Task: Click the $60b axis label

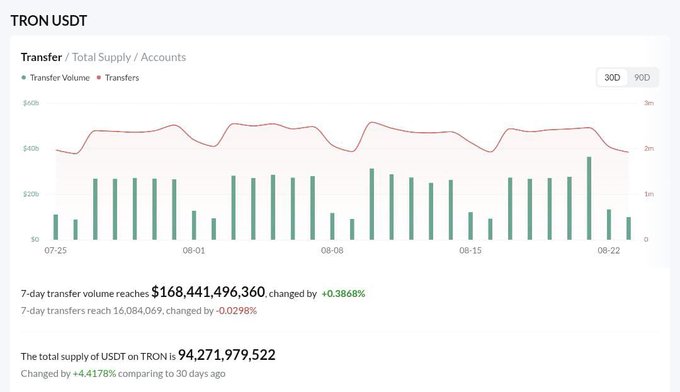Action: 31,103
